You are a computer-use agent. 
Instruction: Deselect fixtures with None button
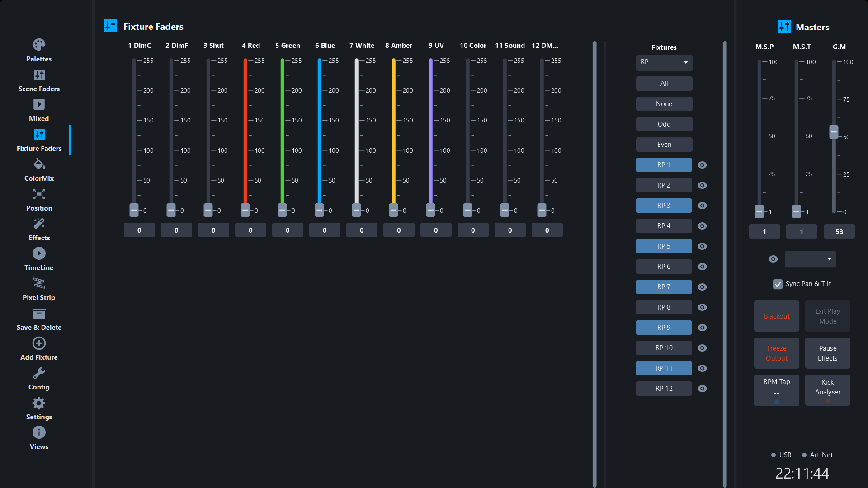(664, 104)
